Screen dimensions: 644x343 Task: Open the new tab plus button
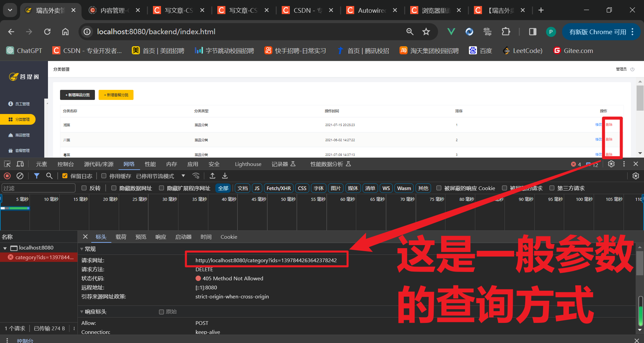(x=541, y=10)
